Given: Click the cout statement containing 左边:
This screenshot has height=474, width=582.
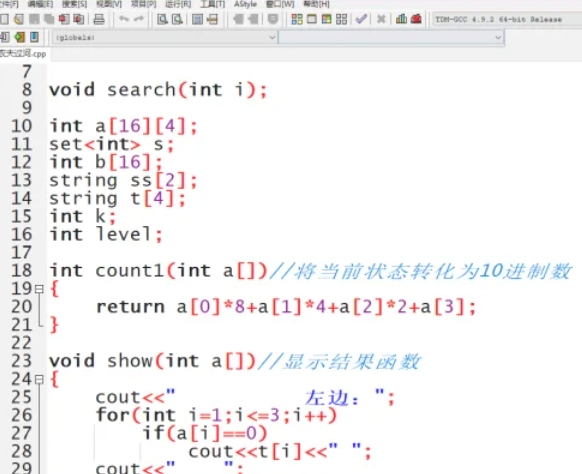Looking at the screenshot, I should [x=245, y=398].
